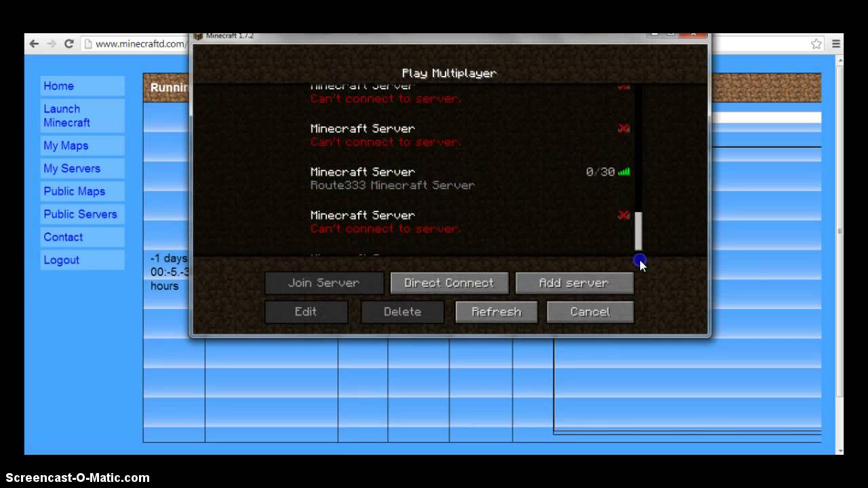
Task: Open the Chrome hamburger menu
Action: click(836, 43)
